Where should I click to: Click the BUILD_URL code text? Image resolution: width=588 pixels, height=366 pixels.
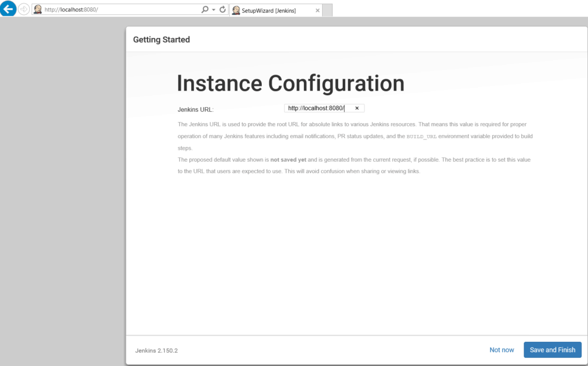coord(421,137)
